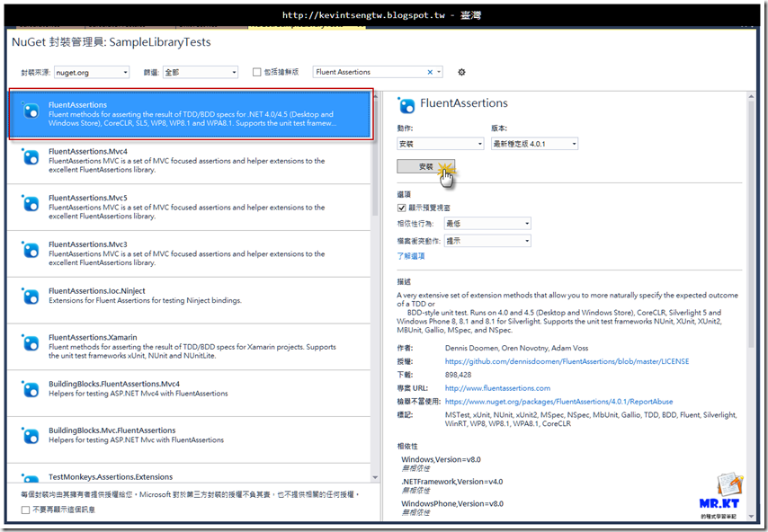The image size is (768, 532).
Task: Select the FluentAssertions.Xamarin package row
Action: pyautogui.click(x=189, y=347)
